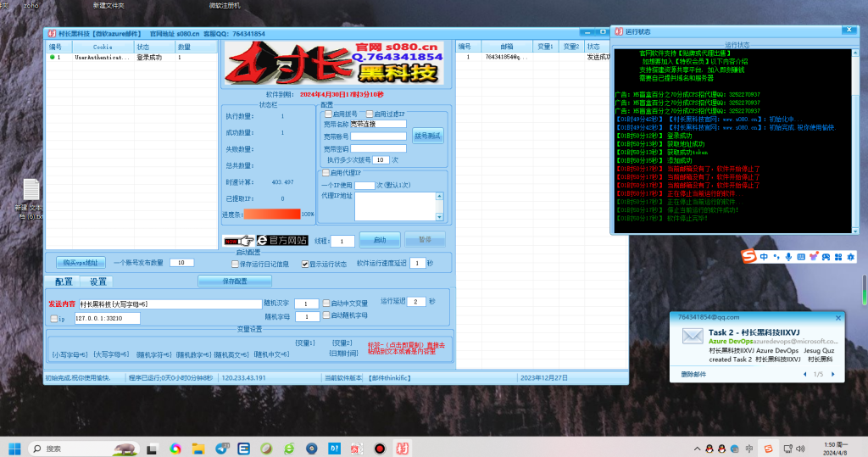This screenshot has width=868, height=457.
Task: Click the Sogou S logo on IME toolbar
Action: 749,256
